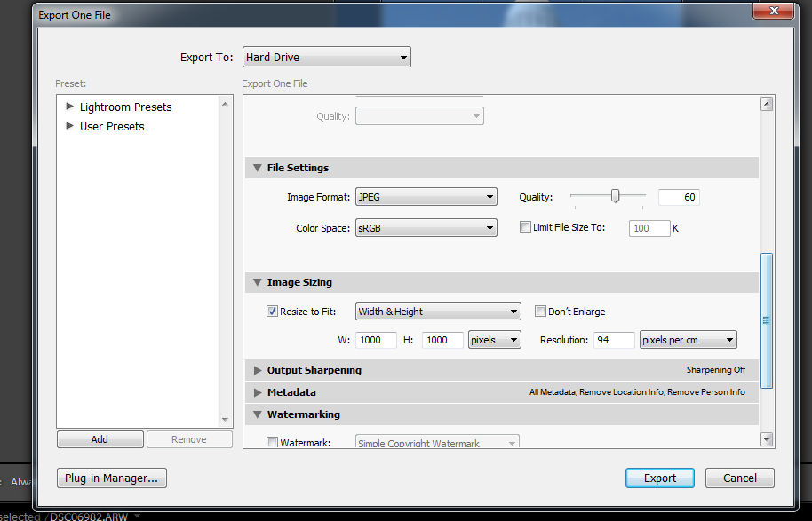Open the Export To dropdown

(x=326, y=58)
